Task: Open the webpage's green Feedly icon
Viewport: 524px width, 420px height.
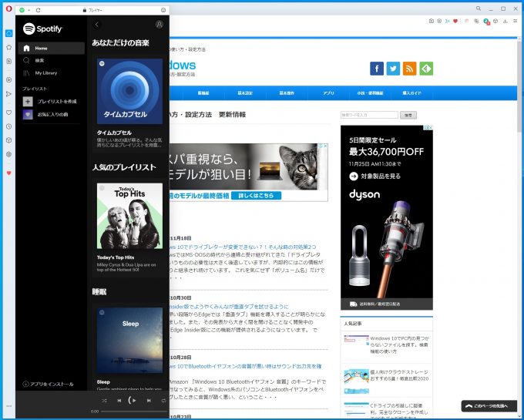Action: pyautogui.click(x=426, y=69)
